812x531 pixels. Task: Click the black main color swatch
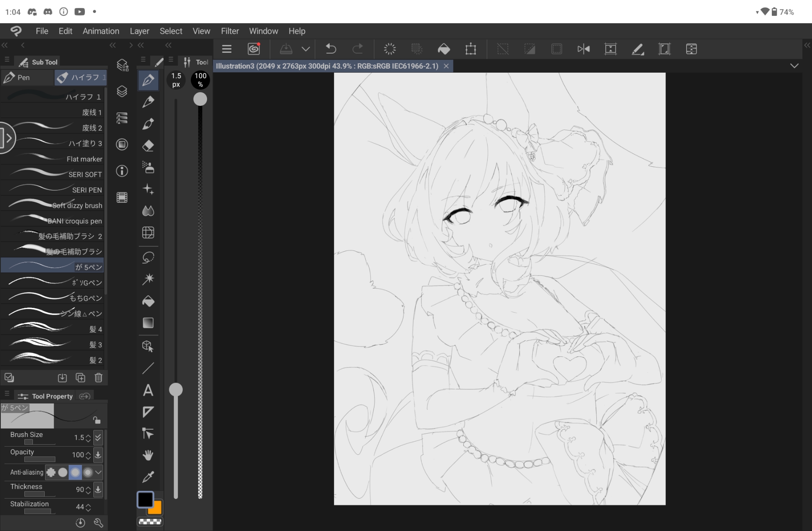(145, 499)
